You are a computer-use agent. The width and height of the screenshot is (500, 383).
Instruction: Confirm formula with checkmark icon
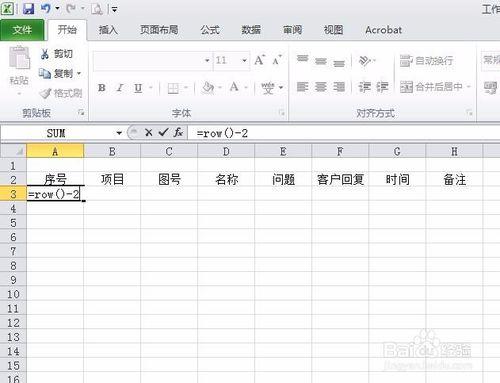point(163,133)
